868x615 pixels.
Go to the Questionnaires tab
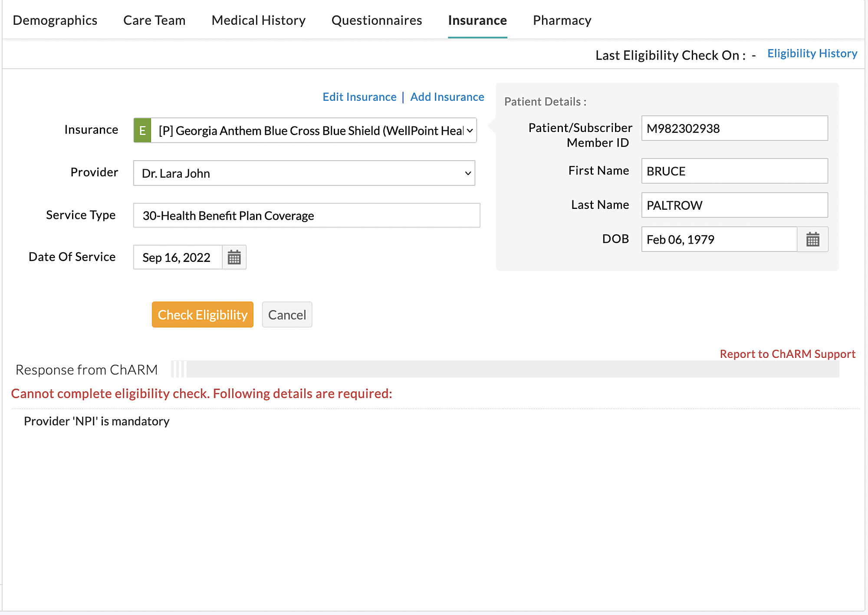pos(376,20)
